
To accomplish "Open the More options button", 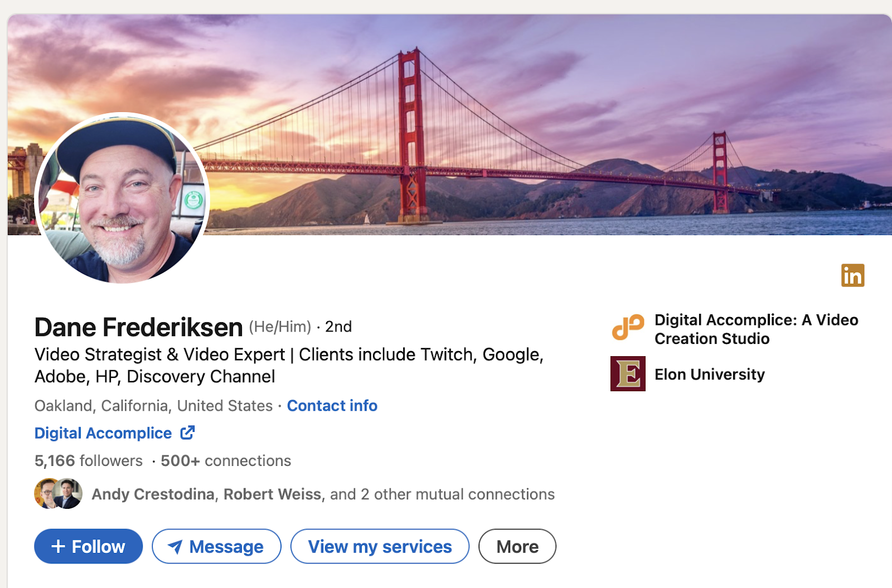I will [x=517, y=546].
